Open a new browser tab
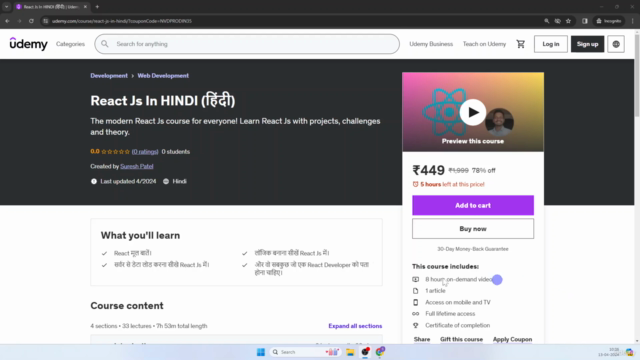 (97, 7)
